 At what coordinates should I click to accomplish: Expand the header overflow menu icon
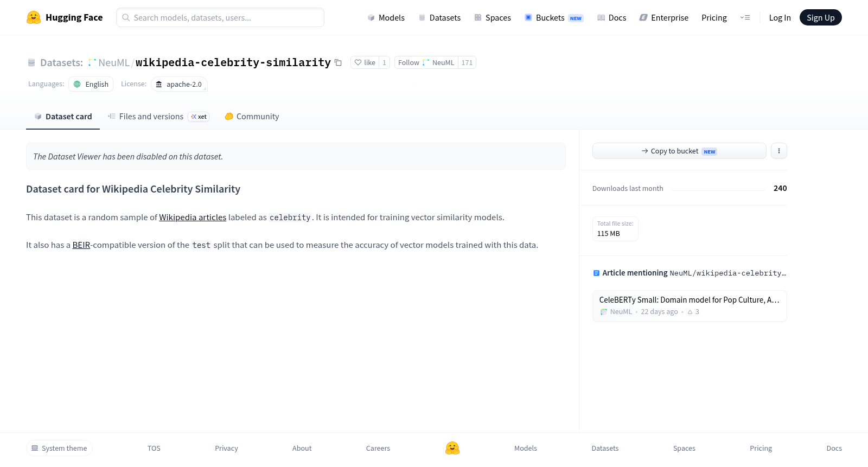[745, 17]
